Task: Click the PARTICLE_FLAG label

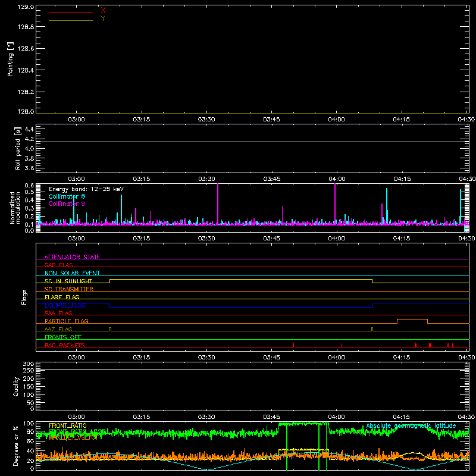Action: pyautogui.click(x=67, y=321)
